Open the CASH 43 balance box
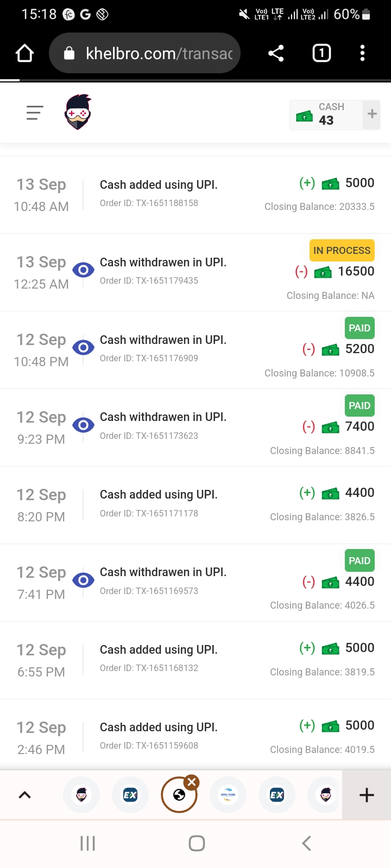Screen dimensions: 391x868 coord(326,114)
